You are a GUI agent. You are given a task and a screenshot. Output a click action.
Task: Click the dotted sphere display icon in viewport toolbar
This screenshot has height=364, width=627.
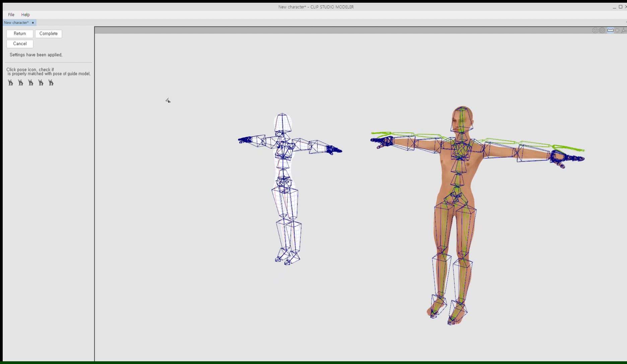(595, 30)
